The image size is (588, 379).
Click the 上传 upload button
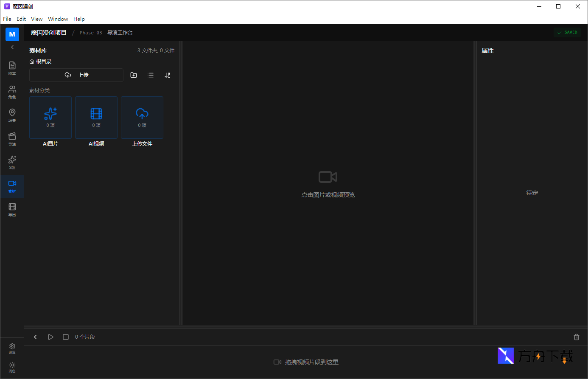coord(76,75)
